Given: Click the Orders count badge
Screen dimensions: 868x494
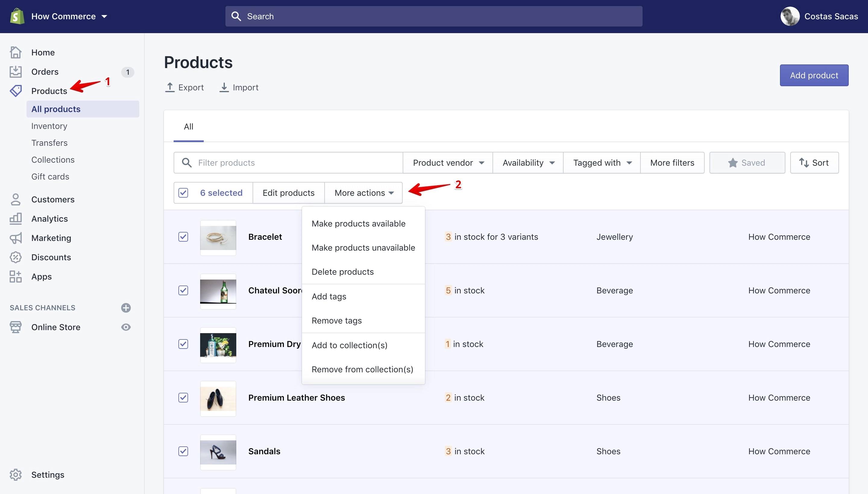Looking at the screenshot, I should coord(127,72).
